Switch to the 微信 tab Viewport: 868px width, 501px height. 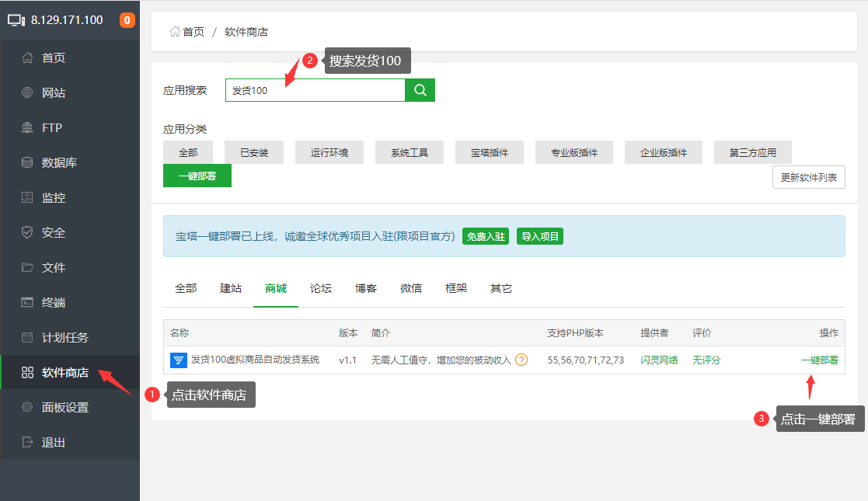(x=411, y=288)
